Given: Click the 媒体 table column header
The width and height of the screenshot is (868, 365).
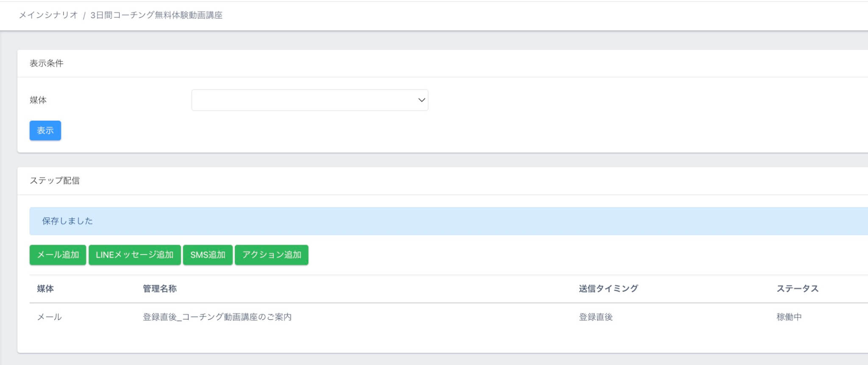Looking at the screenshot, I should (45, 289).
